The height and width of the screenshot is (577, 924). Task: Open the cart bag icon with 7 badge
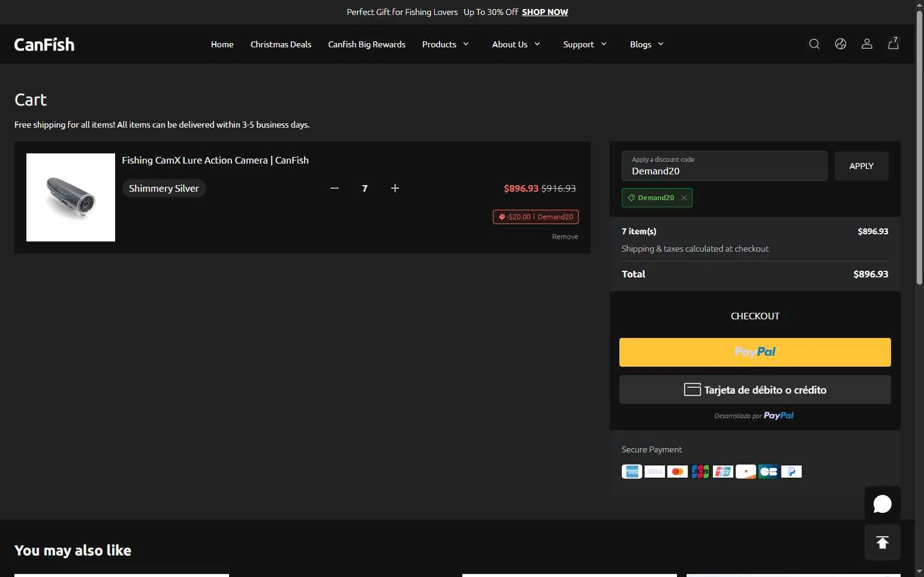[x=893, y=43]
